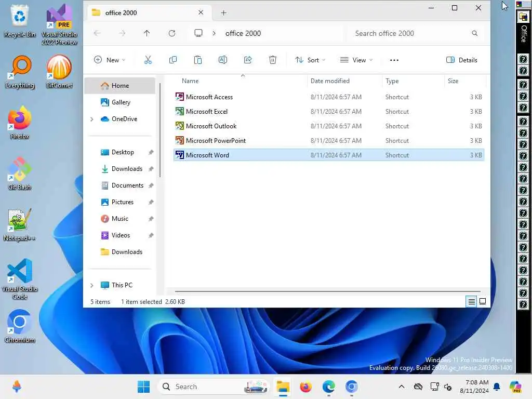Open the Windows Start button
The width and height of the screenshot is (532, 399).
[x=143, y=387]
